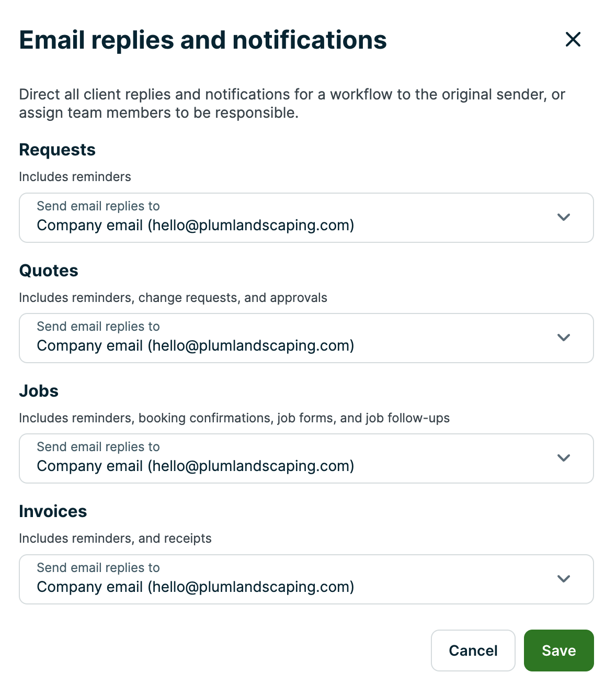The width and height of the screenshot is (616, 695).
Task: Click the "Includes reminders, and receipts" text
Action: tap(115, 539)
